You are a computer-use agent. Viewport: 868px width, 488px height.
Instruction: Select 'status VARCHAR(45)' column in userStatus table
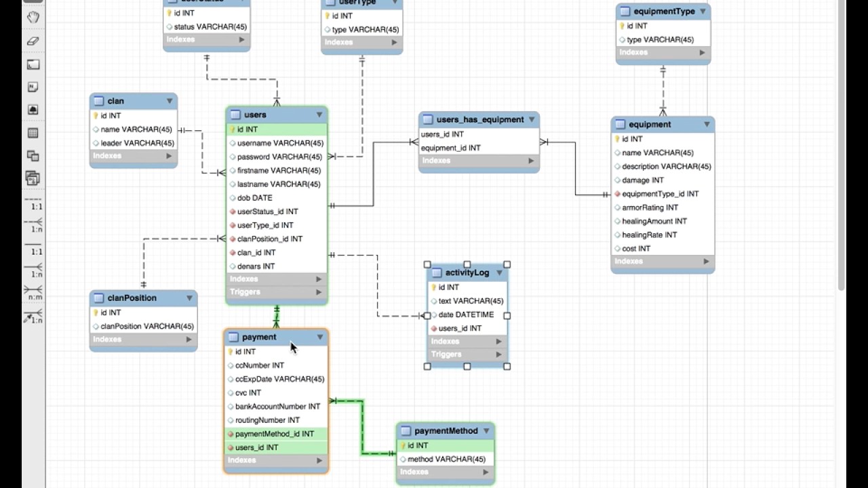coord(207,26)
